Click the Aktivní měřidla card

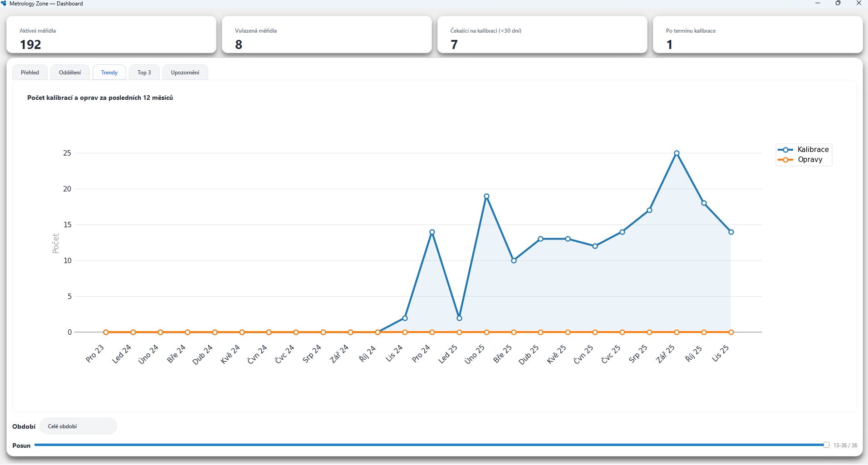tap(111, 35)
